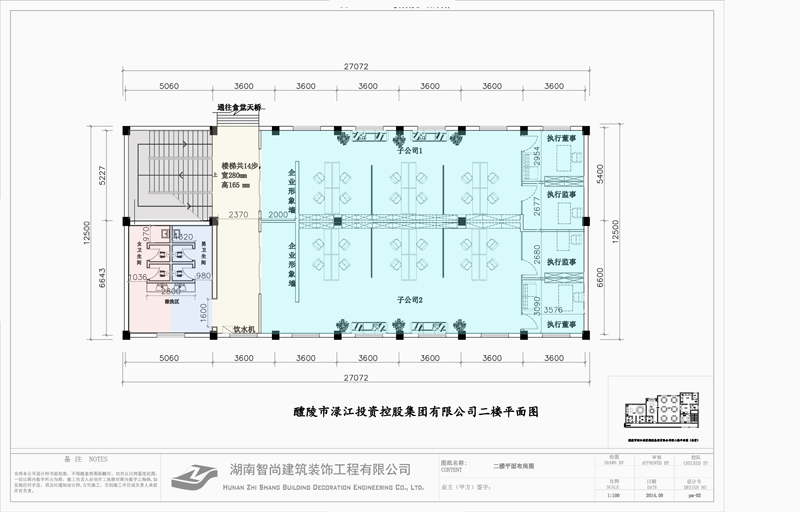The image size is (800, 512).
Task: Click the black column at top-left corner
Action: [126, 130]
